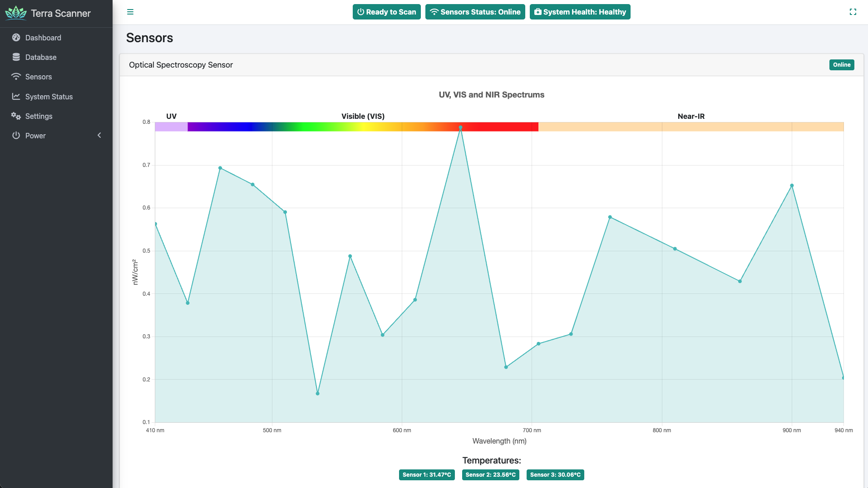Screen dimensions: 868x488
Task: Open System Status from the navigation menu
Action: [49, 96]
